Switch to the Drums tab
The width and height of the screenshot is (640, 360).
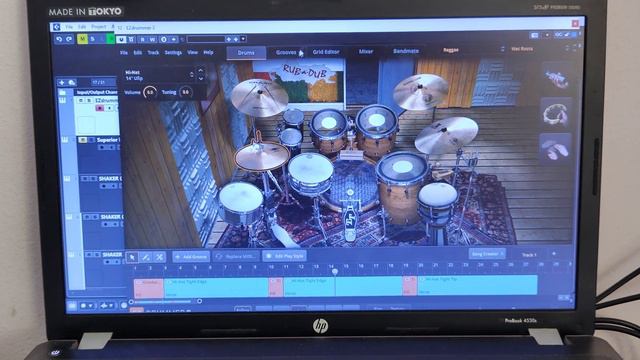coord(246,53)
